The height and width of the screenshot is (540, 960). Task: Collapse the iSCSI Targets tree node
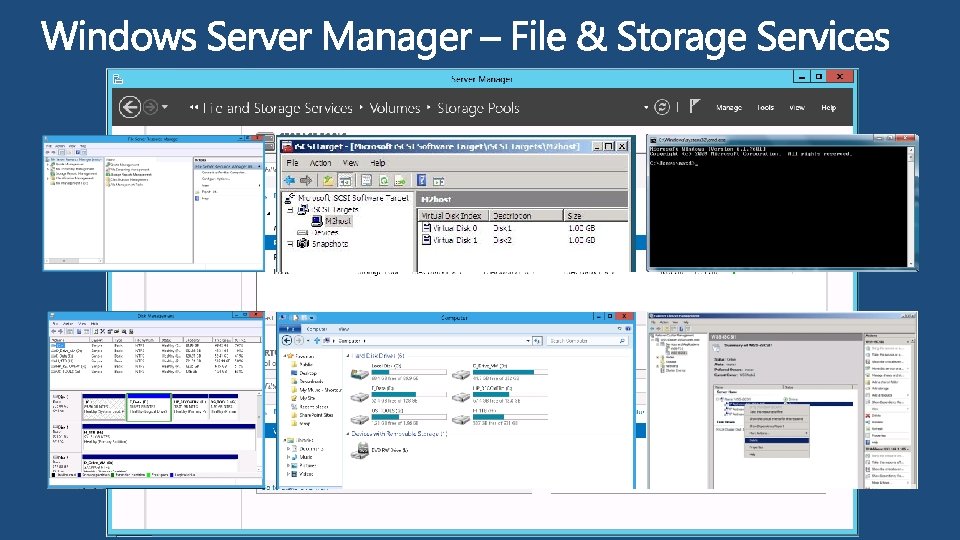tap(290, 209)
